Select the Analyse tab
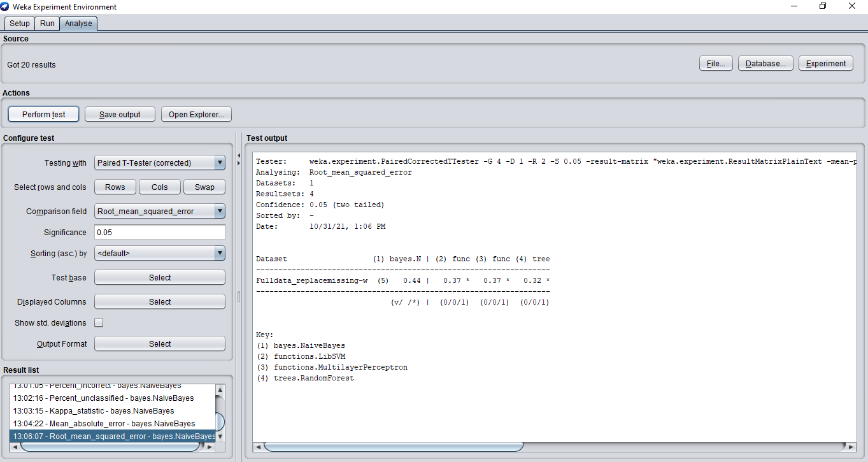 [78, 24]
